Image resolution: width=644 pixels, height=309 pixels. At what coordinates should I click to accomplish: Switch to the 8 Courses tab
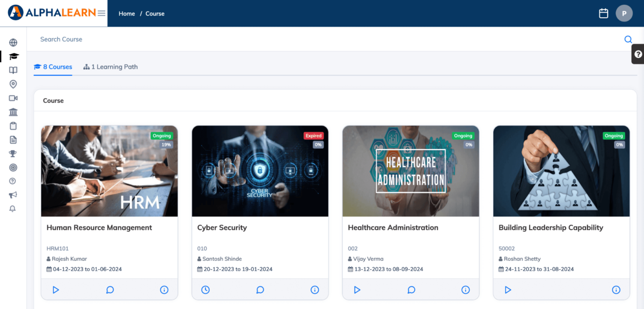click(x=53, y=67)
